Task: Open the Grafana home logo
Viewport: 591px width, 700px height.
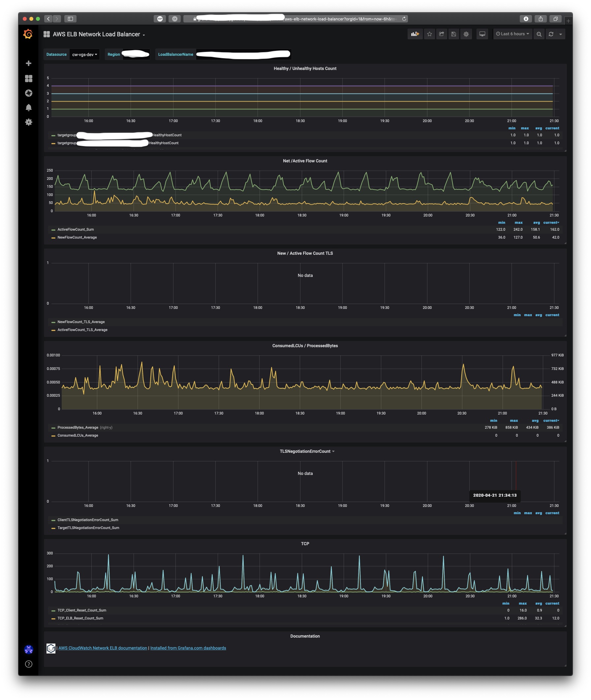Action: click(x=28, y=34)
